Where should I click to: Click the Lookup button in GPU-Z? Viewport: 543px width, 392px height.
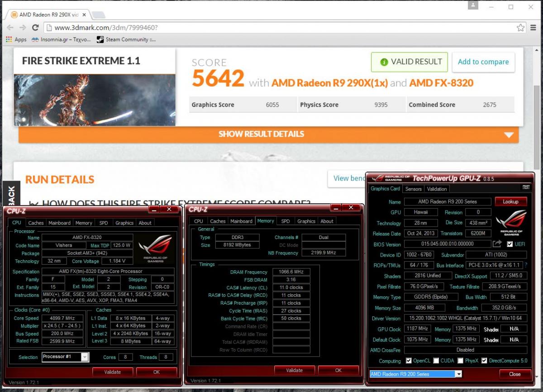511,201
